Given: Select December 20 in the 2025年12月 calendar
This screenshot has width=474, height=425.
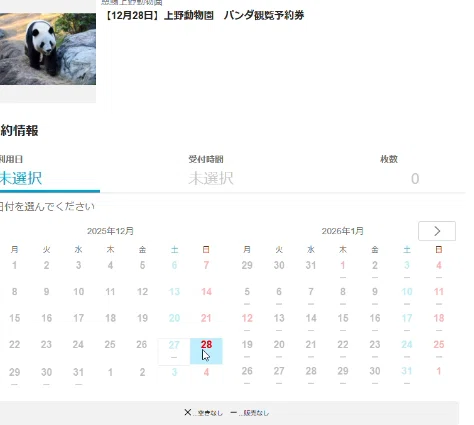Looking at the screenshot, I should click(x=174, y=318).
